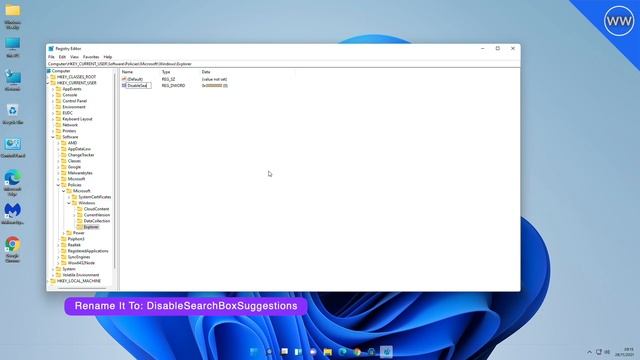Expand the Control Panel key
Screen dimensions: 640x360
click(53, 101)
